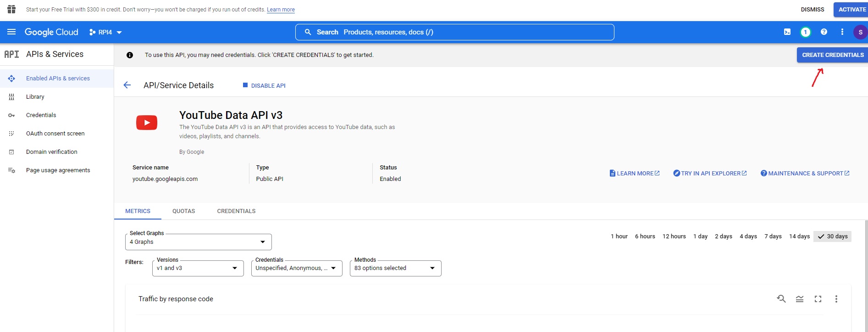This screenshot has height=332, width=868.
Task: Open the account avatar labeled S
Action: tap(860, 32)
